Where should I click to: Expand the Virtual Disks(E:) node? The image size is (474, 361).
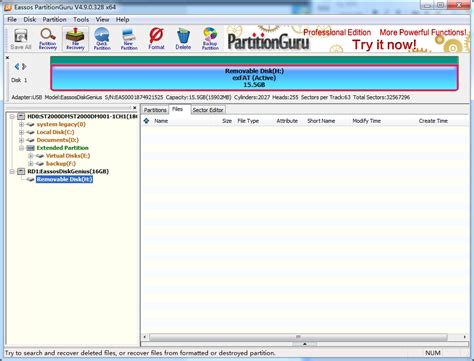pos(31,156)
